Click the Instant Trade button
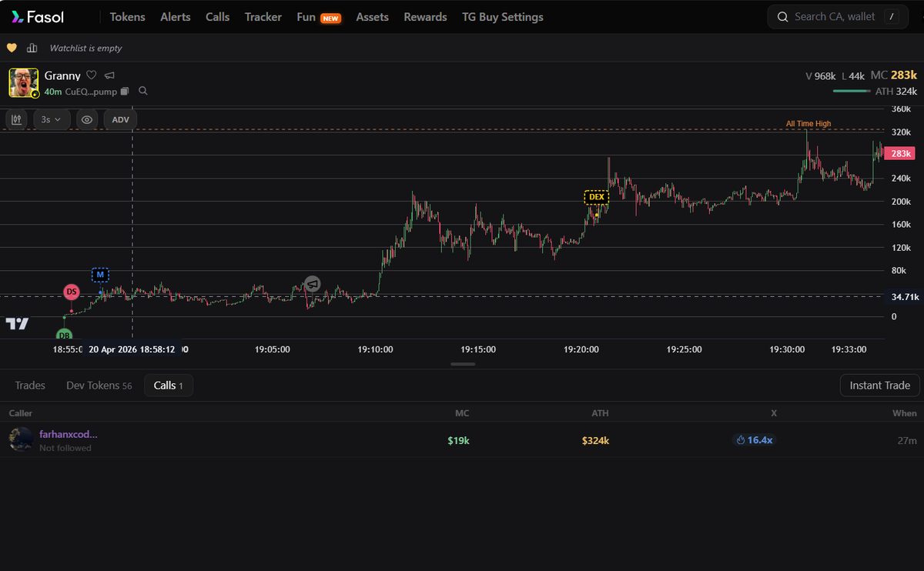 click(880, 386)
